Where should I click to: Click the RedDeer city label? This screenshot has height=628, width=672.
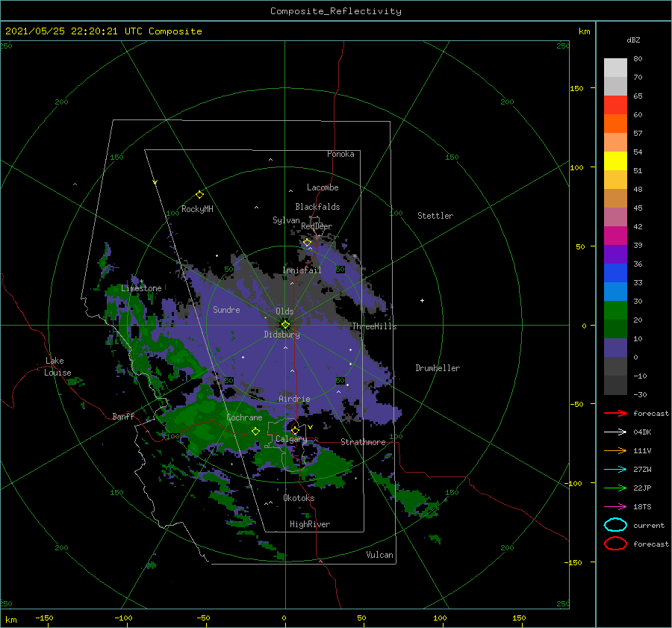(x=317, y=226)
